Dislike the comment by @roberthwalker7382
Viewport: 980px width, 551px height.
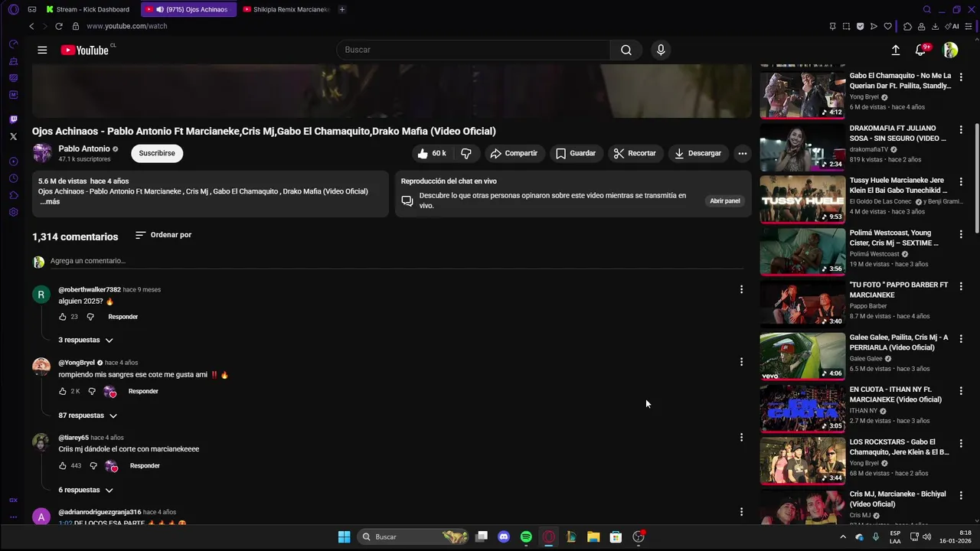[x=90, y=317]
